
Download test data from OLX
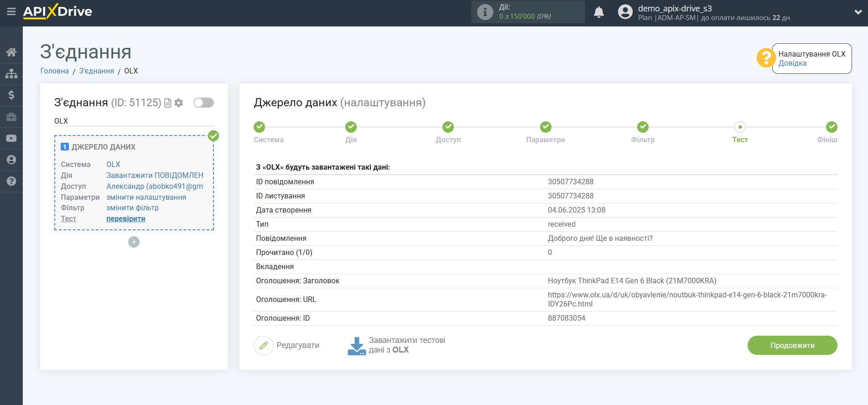397,346
